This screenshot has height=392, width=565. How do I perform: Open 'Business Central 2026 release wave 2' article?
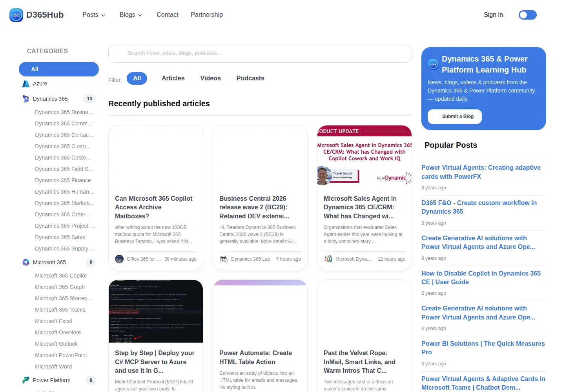pos(254,207)
